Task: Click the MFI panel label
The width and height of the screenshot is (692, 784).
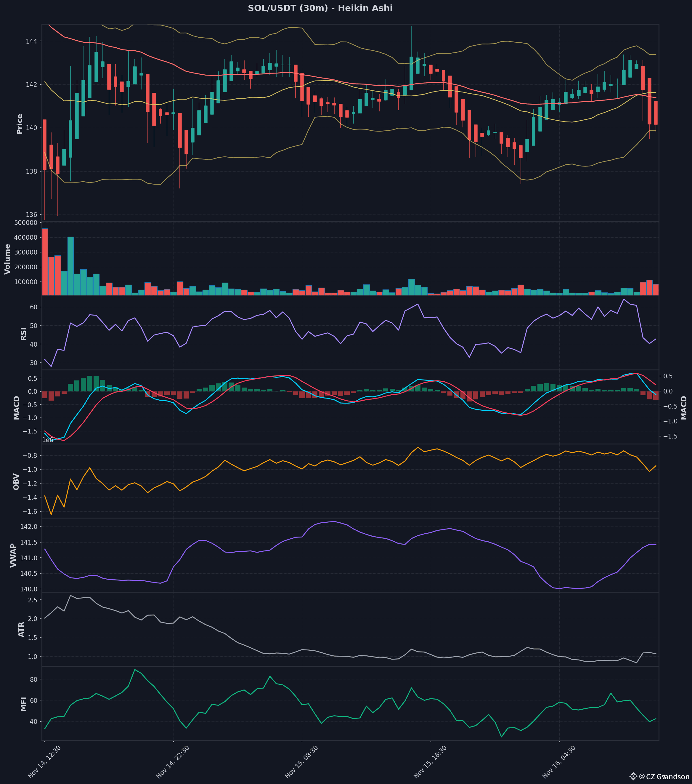Action: tap(23, 704)
